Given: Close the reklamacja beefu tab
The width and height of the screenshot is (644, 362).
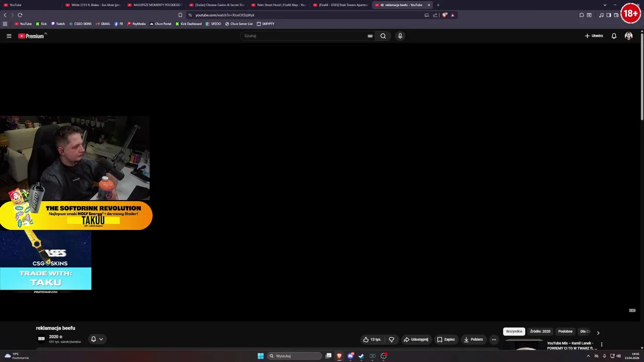Looking at the screenshot, I should [429, 5].
